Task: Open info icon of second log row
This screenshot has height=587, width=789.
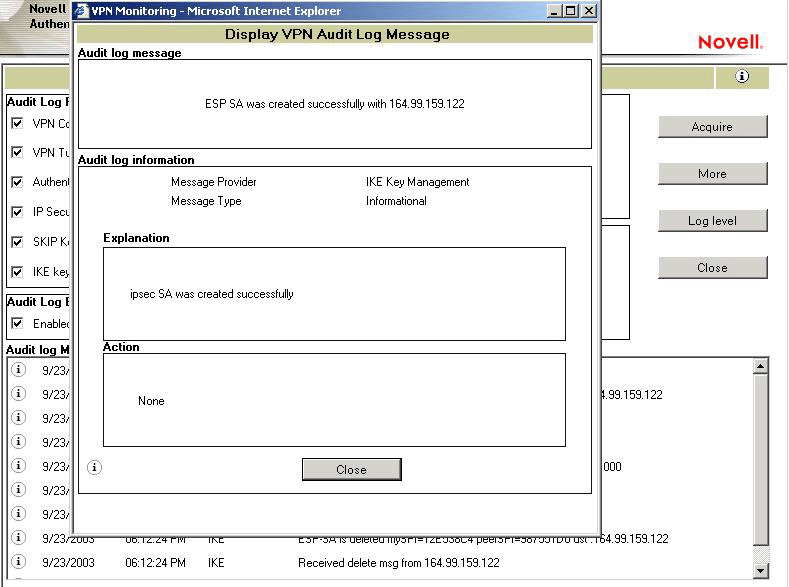Action: pyautogui.click(x=19, y=393)
